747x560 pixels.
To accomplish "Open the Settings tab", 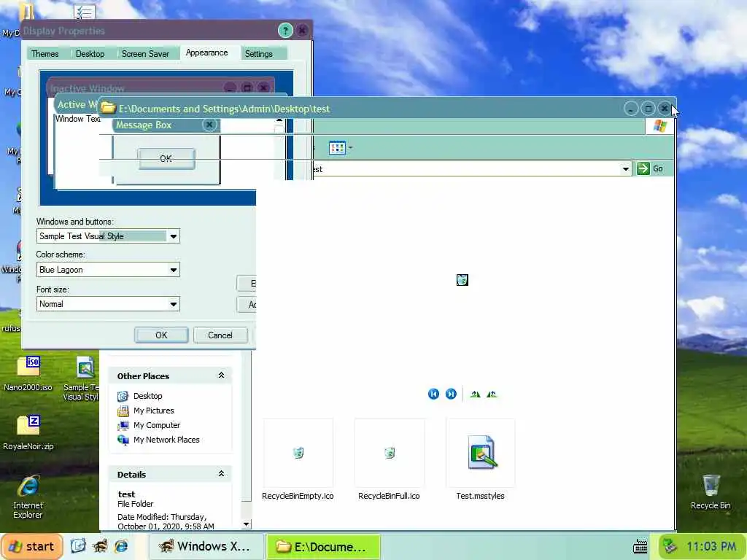I will tap(259, 54).
